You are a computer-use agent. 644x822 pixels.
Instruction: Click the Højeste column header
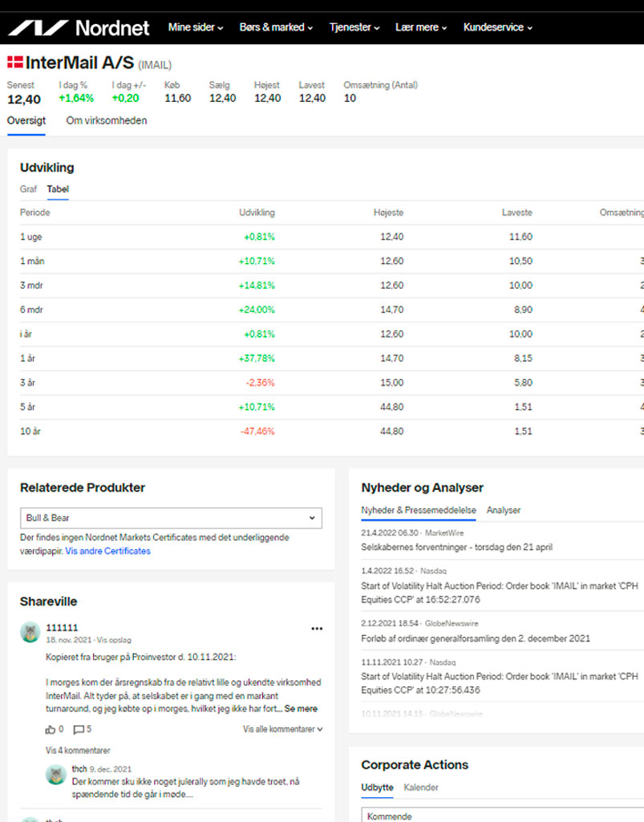coord(389,213)
